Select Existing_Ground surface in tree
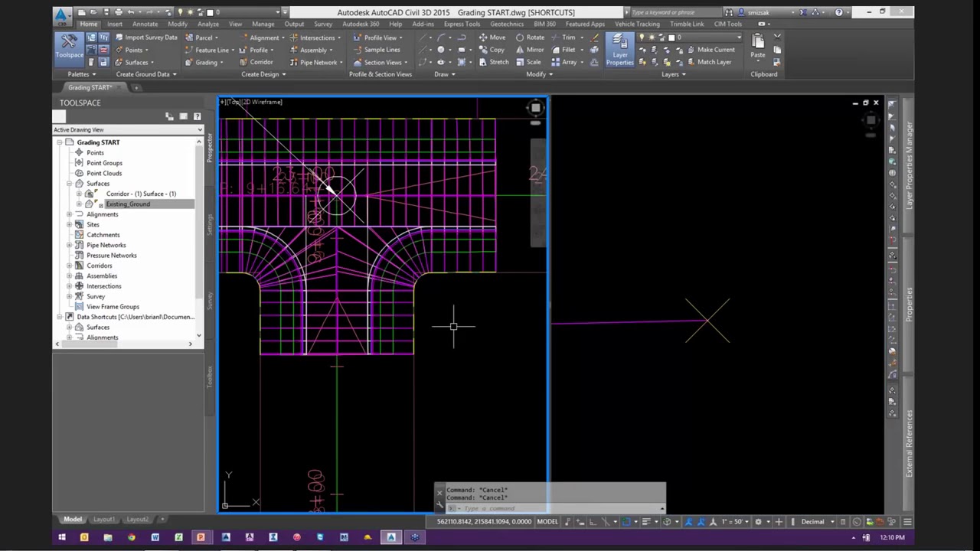The width and height of the screenshot is (980, 551). click(128, 204)
